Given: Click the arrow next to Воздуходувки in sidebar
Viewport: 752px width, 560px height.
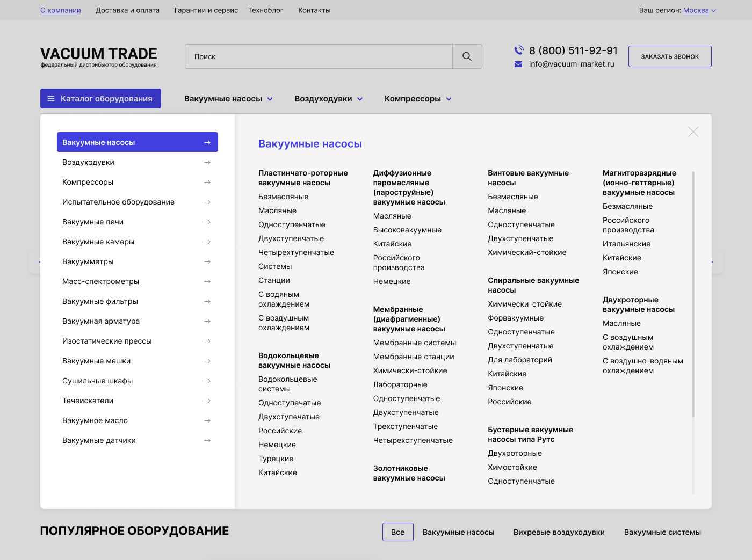Looking at the screenshot, I should point(207,163).
